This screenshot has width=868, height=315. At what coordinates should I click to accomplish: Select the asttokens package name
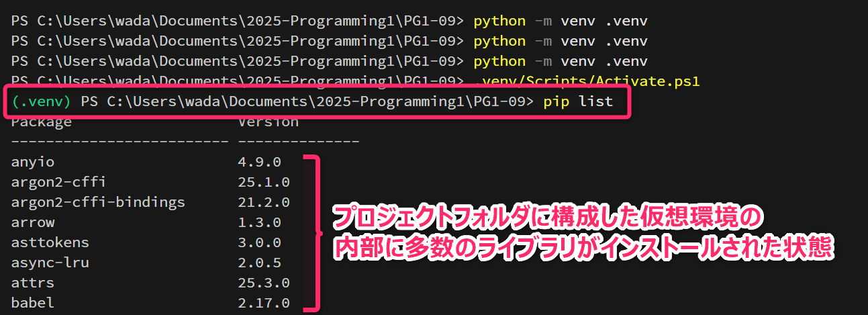50,242
